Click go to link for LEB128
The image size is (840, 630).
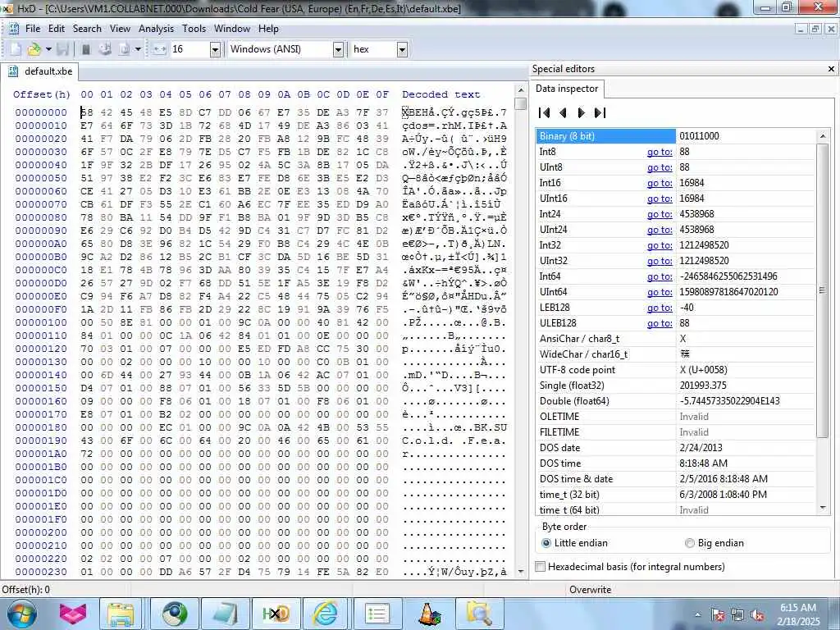point(660,308)
